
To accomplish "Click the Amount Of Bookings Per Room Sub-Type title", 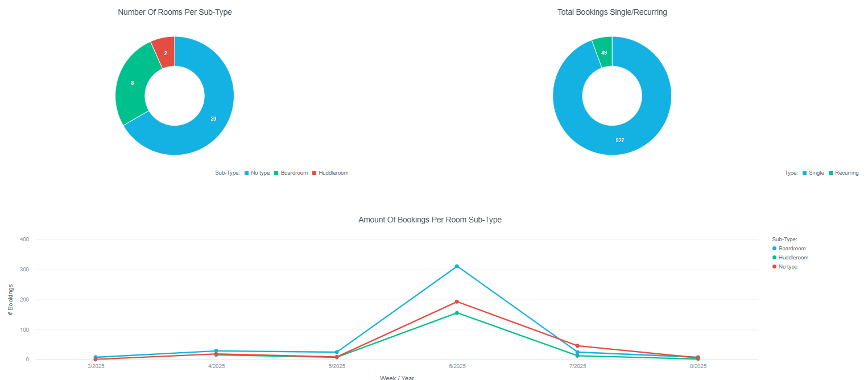I will point(429,220).
